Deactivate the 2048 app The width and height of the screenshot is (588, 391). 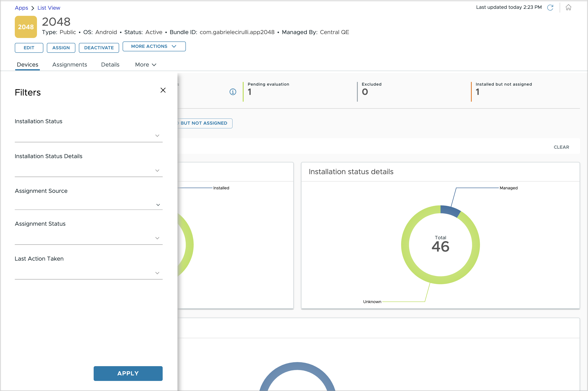tap(99, 48)
